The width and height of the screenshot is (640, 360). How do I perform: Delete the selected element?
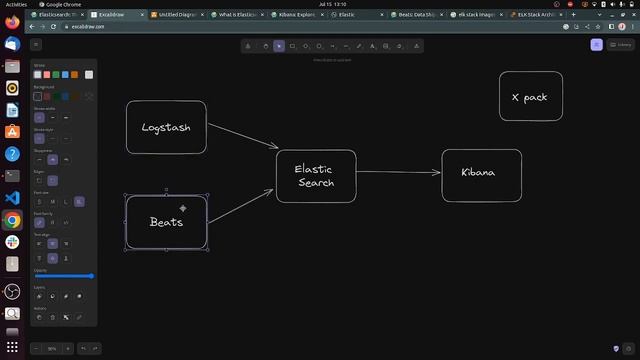click(x=53, y=317)
